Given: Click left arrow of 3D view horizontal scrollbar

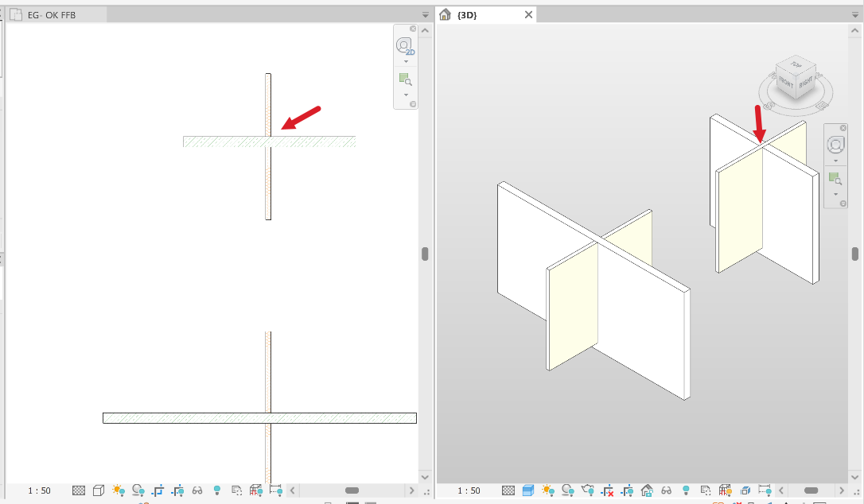Looking at the screenshot, I should 781,490.
